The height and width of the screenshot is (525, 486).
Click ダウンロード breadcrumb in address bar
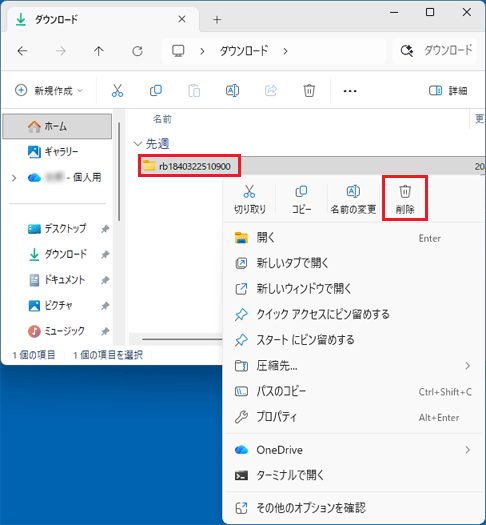(x=244, y=51)
